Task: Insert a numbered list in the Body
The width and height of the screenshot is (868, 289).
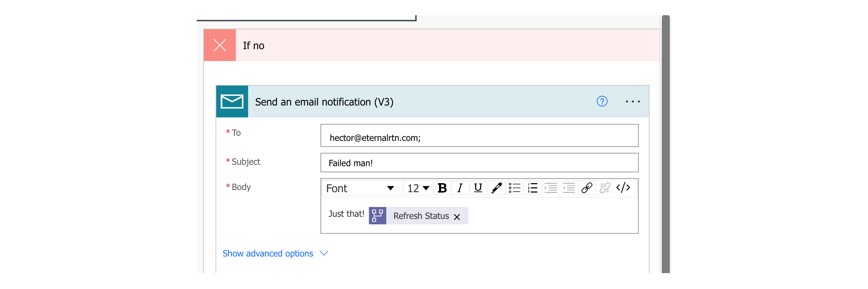Action: click(532, 188)
